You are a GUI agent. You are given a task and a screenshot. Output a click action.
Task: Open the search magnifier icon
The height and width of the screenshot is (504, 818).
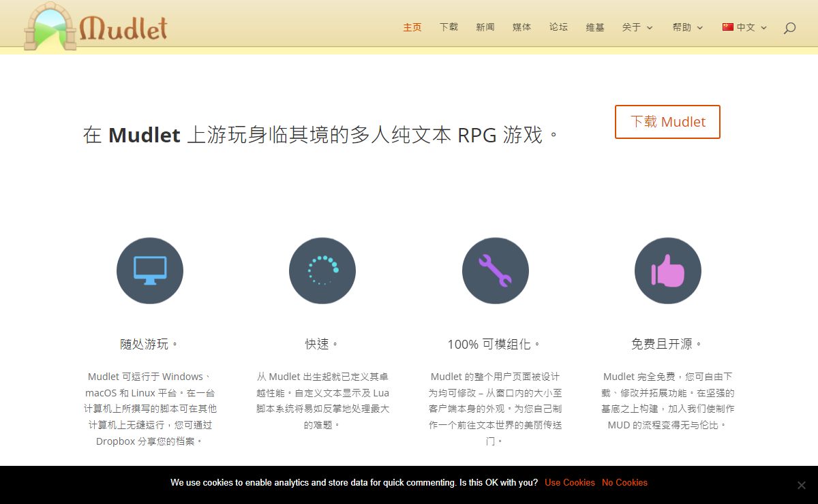[789, 28]
